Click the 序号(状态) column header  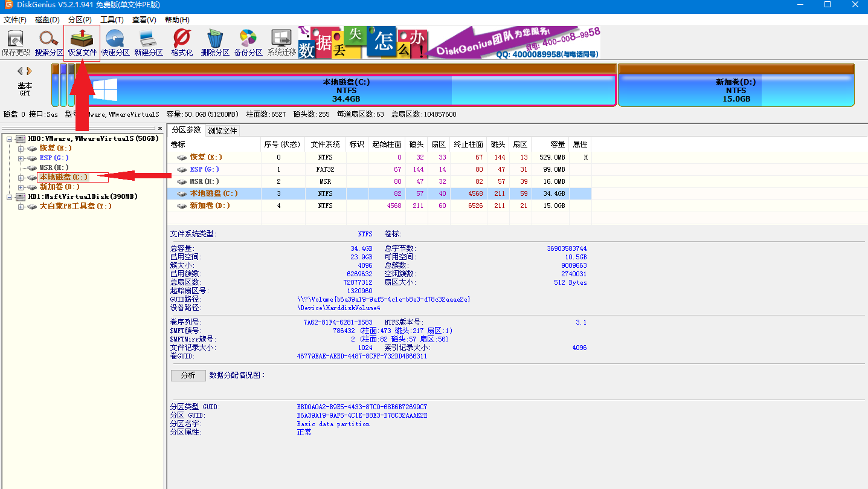pyautogui.click(x=283, y=144)
